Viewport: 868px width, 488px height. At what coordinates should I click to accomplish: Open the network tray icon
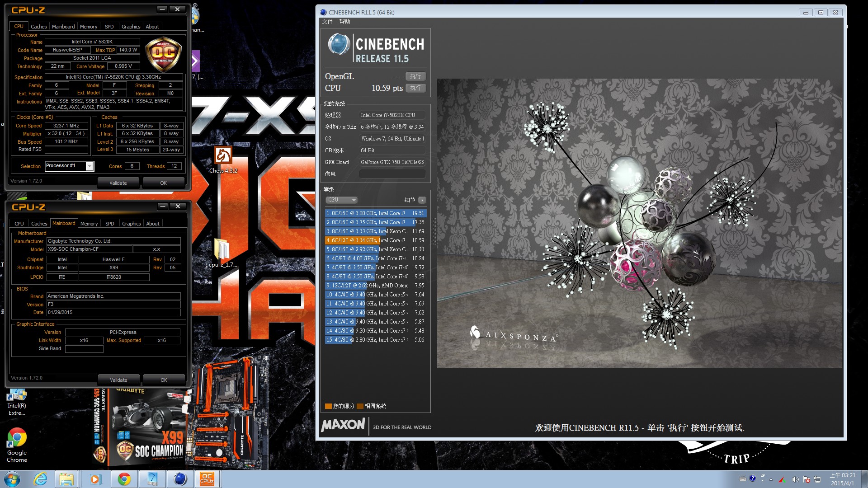[x=817, y=479]
